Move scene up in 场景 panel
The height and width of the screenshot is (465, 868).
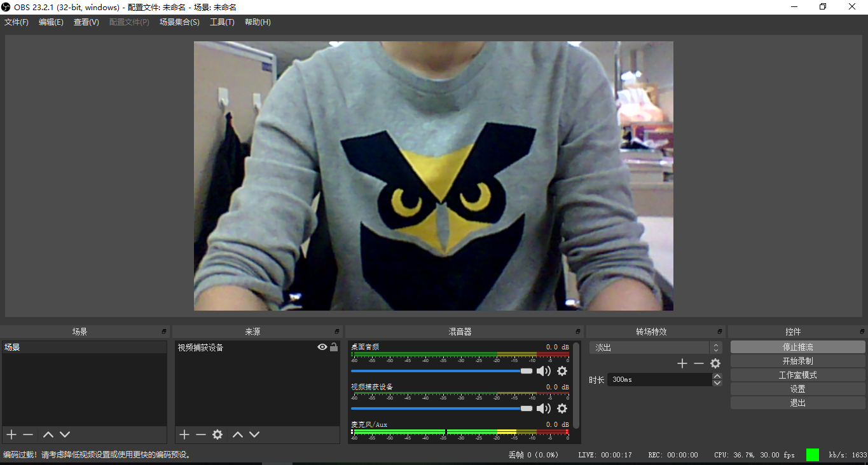[48, 435]
